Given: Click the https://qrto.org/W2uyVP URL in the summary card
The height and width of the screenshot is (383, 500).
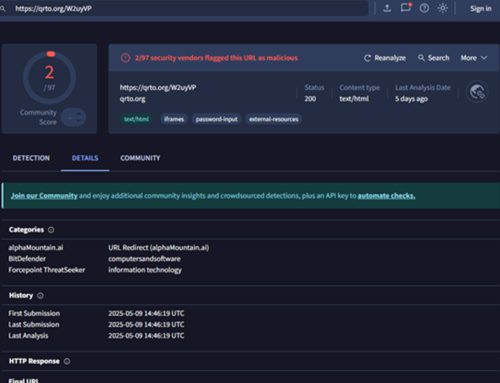Looking at the screenshot, I should coord(158,88).
